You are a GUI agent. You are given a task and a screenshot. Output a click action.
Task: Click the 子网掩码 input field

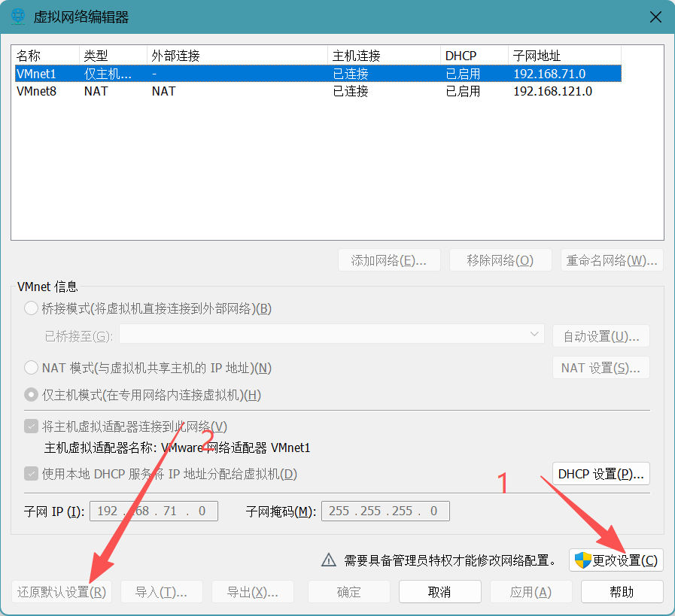pyautogui.click(x=385, y=511)
